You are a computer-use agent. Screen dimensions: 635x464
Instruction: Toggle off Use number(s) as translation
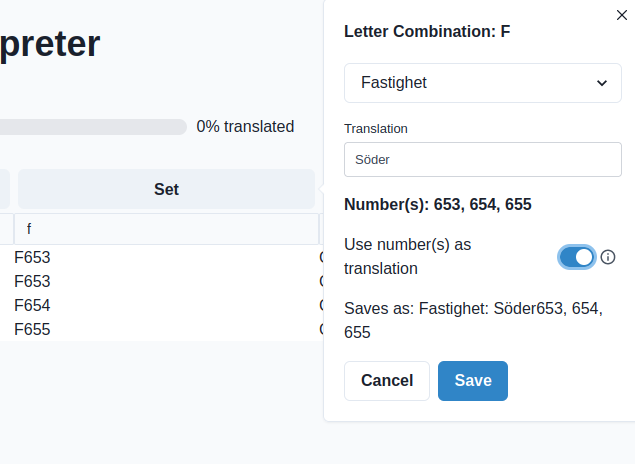tap(577, 257)
